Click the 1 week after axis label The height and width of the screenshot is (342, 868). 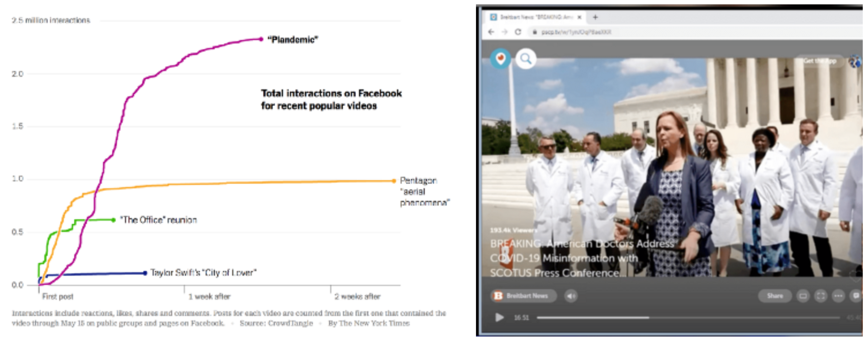(x=209, y=297)
